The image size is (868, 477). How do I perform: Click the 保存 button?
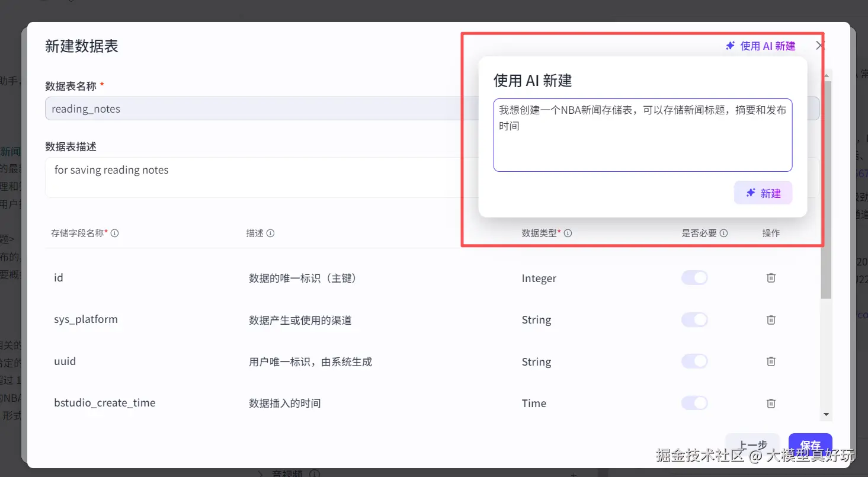coord(810,445)
